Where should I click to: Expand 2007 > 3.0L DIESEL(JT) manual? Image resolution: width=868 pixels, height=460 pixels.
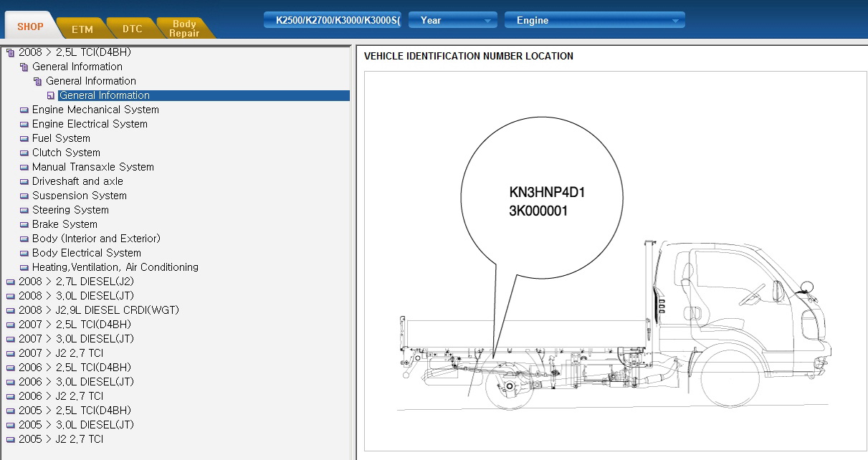click(x=76, y=339)
